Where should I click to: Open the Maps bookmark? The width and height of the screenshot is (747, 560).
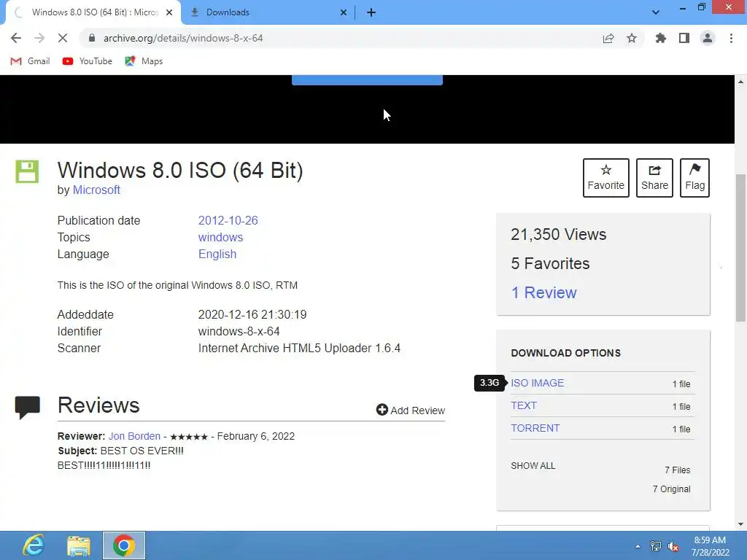(144, 61)
